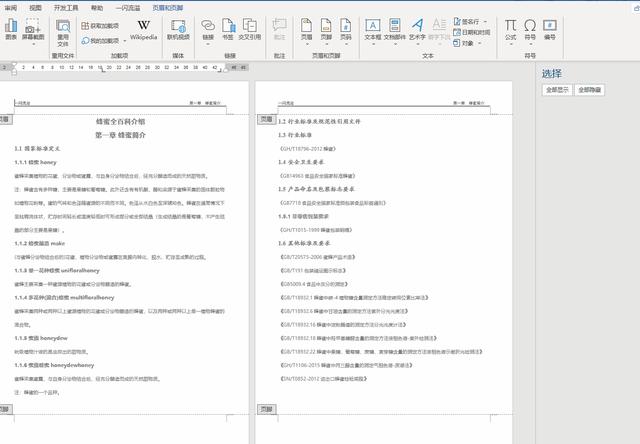Click the horizontal ruler at mark 20

coord(109,67)
